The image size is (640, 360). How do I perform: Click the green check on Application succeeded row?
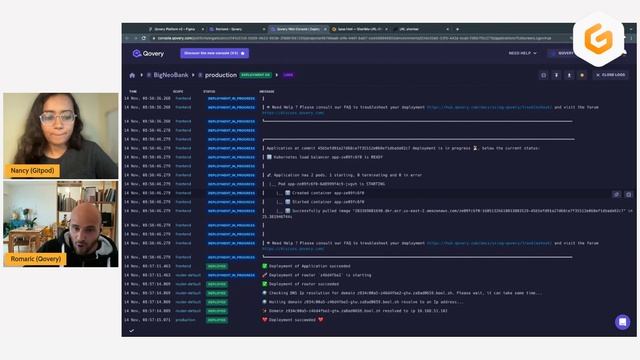click(264, 266)
